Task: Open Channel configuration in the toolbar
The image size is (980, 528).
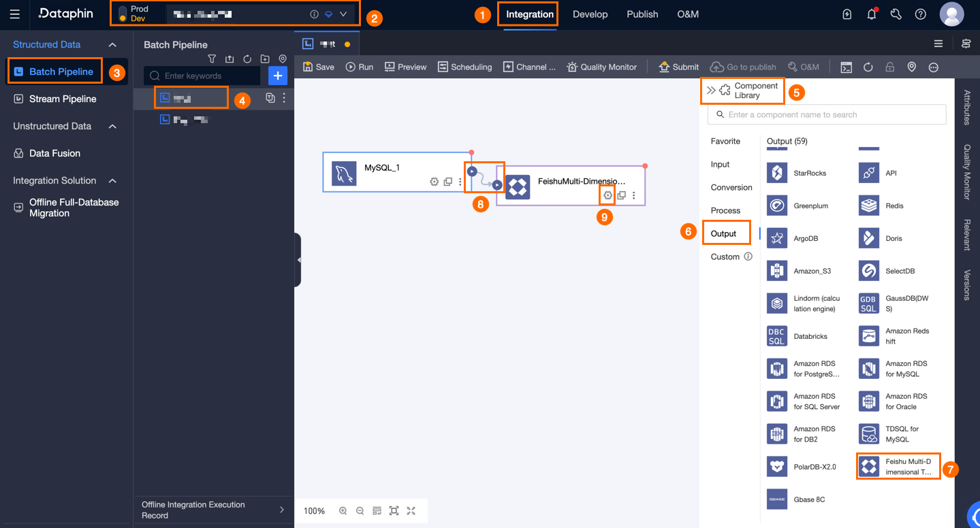Action: click(530, 67)
